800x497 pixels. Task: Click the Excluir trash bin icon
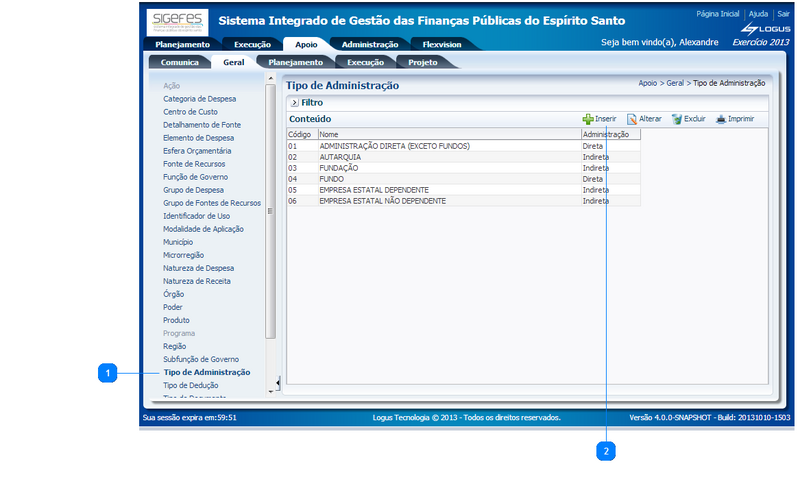pyautogui.click(x=677, y=119)
